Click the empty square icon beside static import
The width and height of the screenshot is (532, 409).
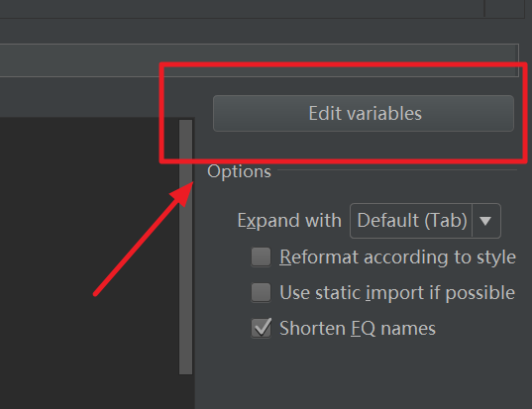point(261,292)
